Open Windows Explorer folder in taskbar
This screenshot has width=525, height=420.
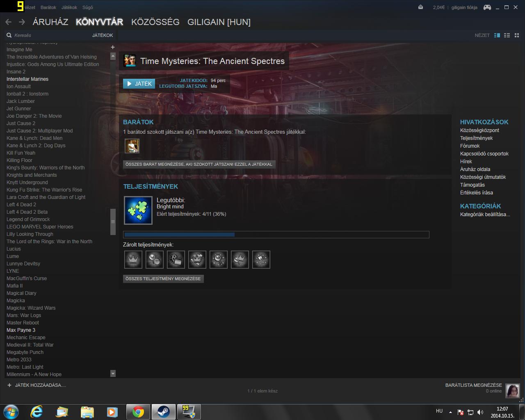click(87, 412)
